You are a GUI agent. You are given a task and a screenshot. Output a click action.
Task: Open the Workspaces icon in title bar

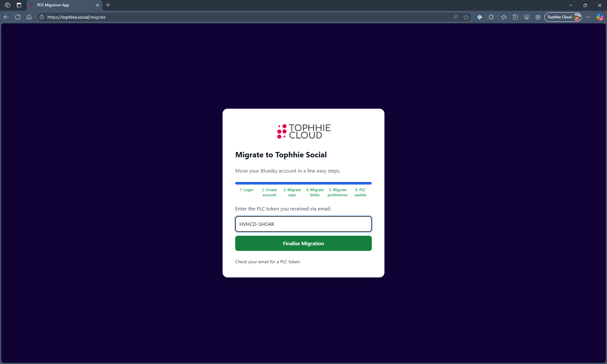(8, 5)
